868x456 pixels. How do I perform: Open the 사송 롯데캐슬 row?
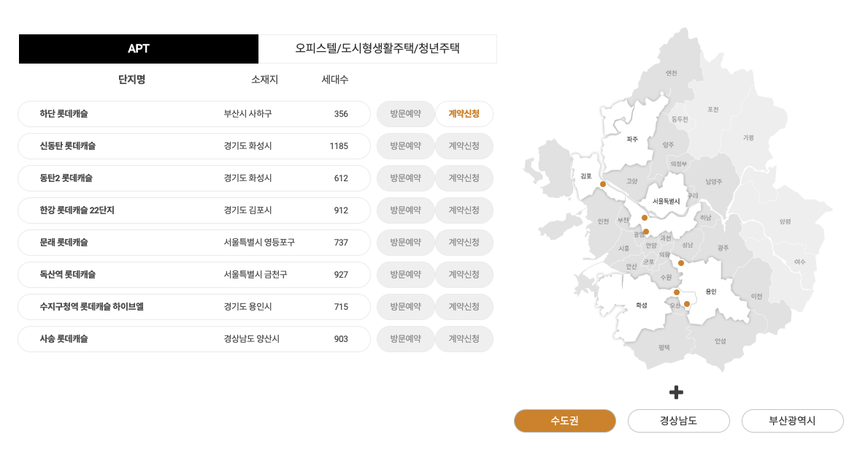[194, 338]
